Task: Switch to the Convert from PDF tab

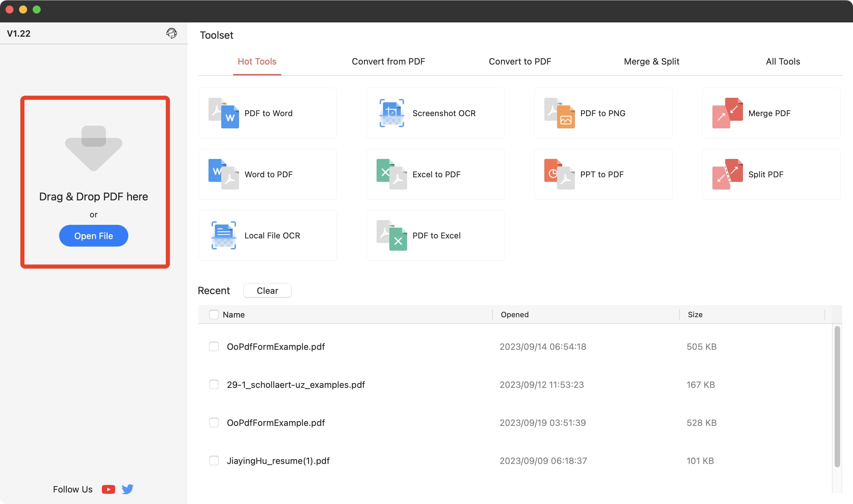Action: tap(388, 61)
